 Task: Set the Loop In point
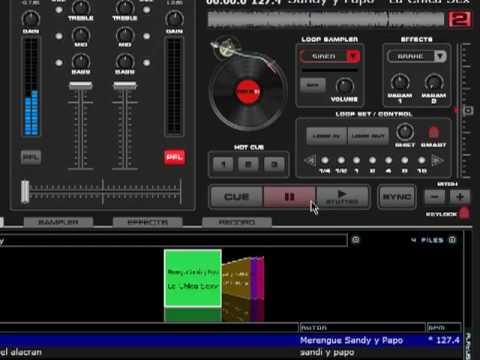[327, 136]
